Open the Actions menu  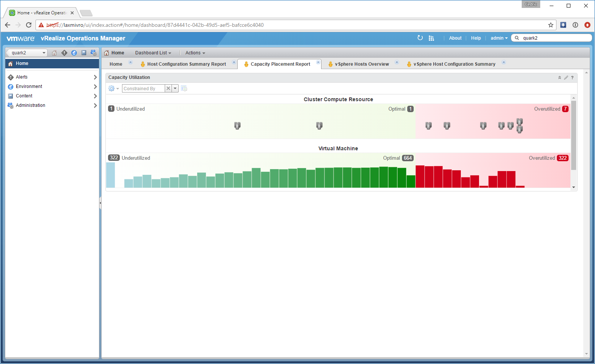[x=195, y=53]
